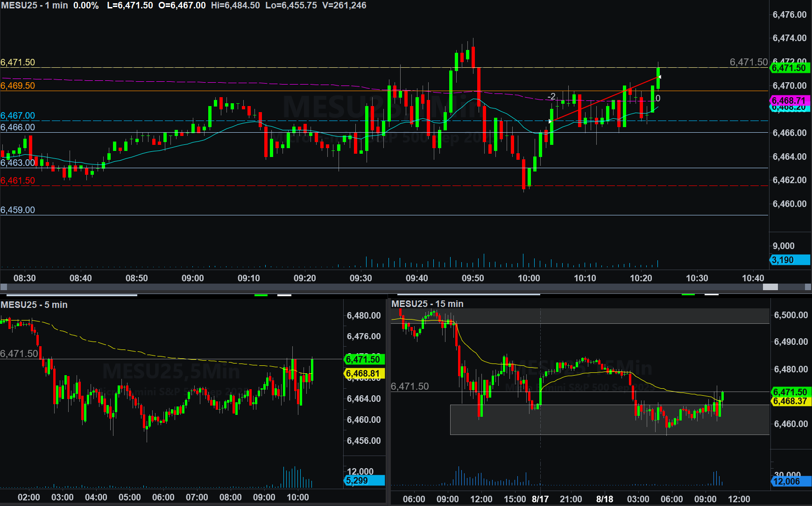Click the white entry arrow marker at trade line start
Image resolution: width=812 pixels, height=506 pixels.
coord(551,121)
